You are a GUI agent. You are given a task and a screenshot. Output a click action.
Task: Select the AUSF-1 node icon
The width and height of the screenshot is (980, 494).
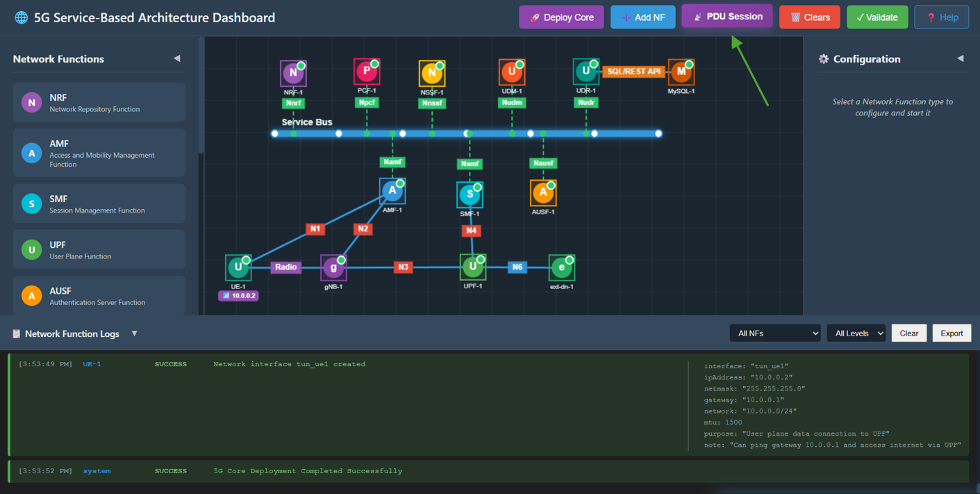click(x=543, y=193)
